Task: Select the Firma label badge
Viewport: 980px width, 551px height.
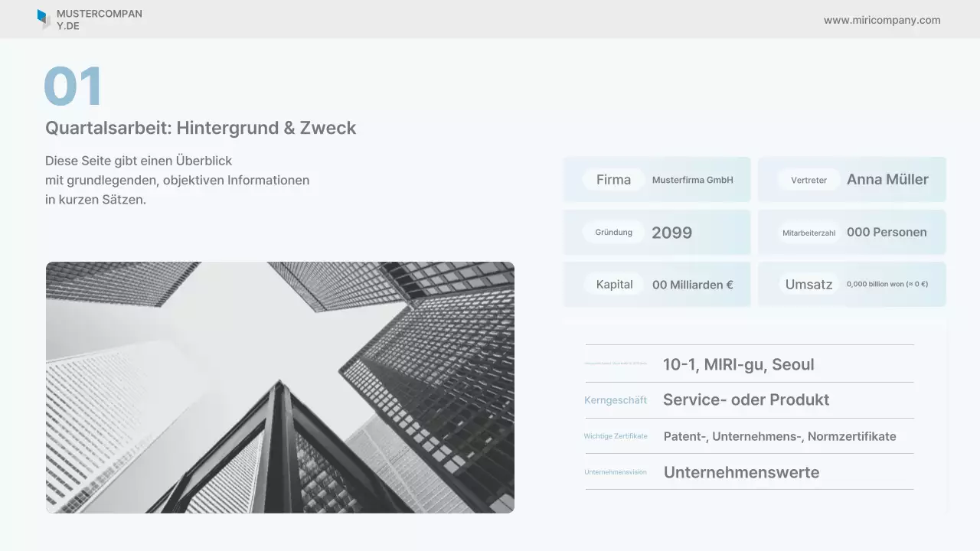Action: [x=612, y=179]
